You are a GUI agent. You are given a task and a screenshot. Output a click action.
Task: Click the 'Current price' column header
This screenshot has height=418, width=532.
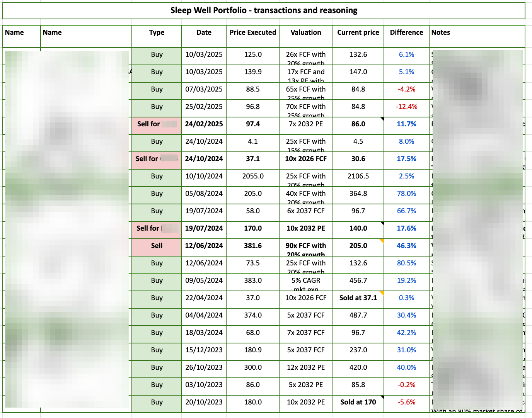tap(358, 37)
